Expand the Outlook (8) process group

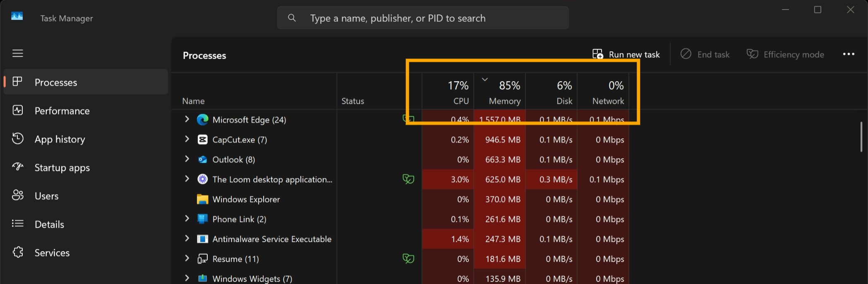pos(187,159)
